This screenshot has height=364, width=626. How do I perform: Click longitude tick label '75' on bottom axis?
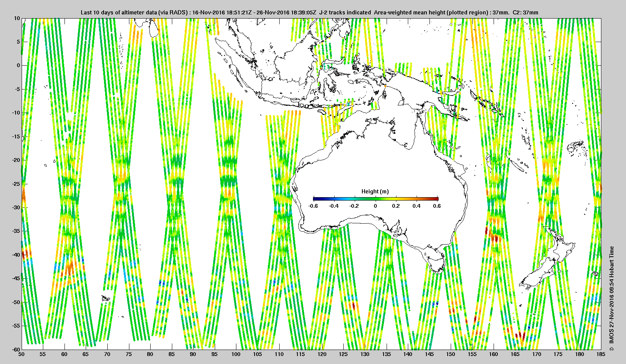tap(129, 354)
